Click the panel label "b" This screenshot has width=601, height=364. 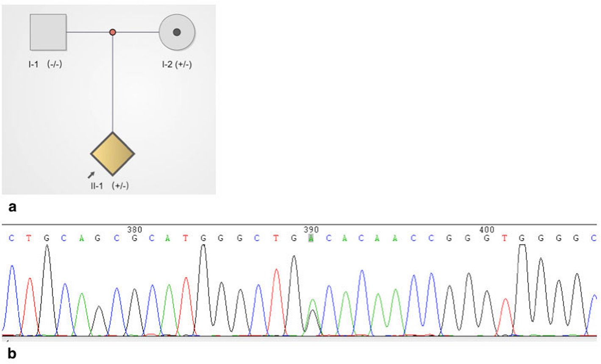coord(13,353)
